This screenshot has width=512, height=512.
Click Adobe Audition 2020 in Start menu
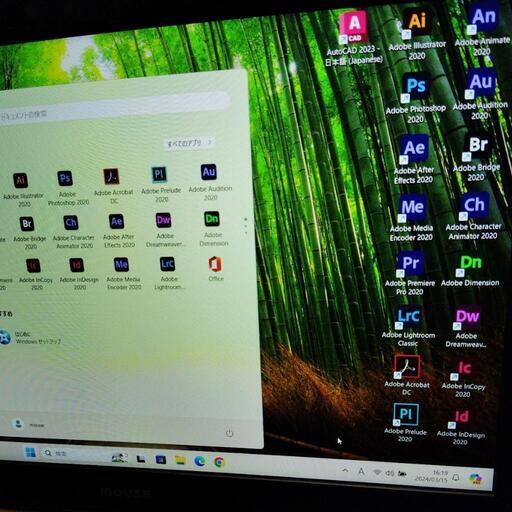(x=210, y=182)
